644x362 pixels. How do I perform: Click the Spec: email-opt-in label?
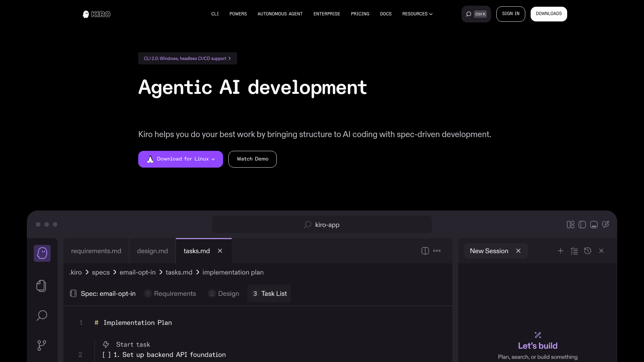pyautogui.click(x=108, y=294)
